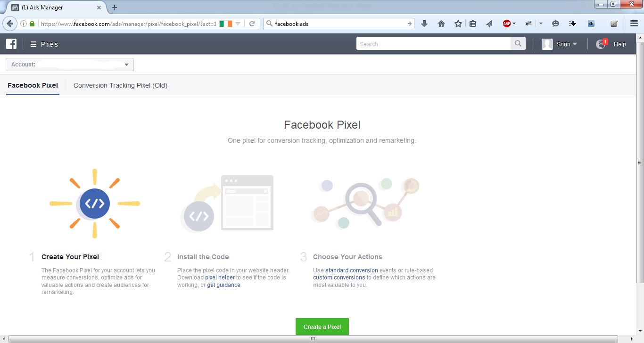This screenshot has height=343, width=644.
Task: Click the Create Your Pixel heading
Action: (70, 257)
